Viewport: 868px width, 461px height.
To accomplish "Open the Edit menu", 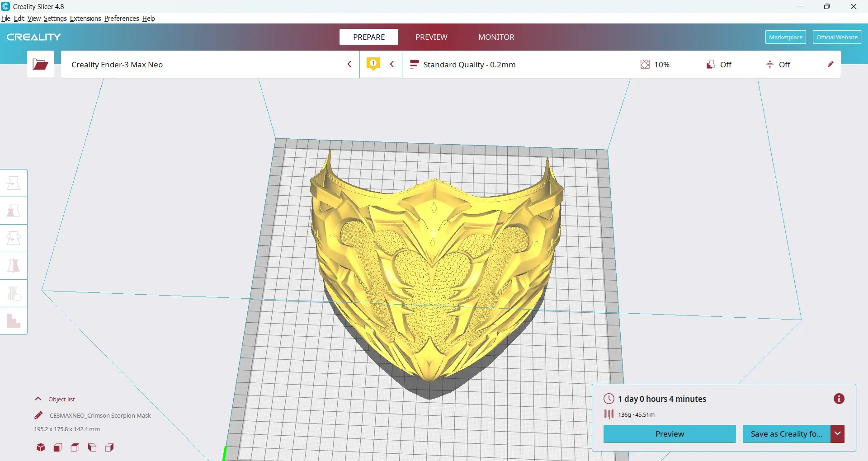I will (19, 19).
